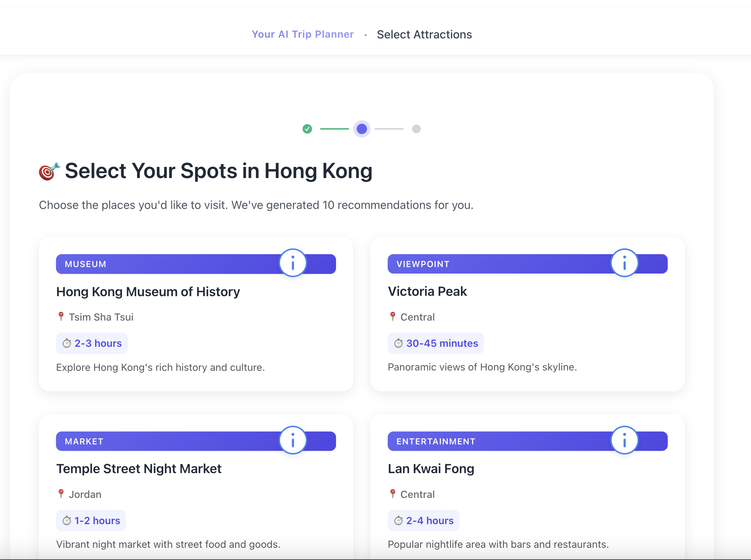Click the green completed step checkmark

coord(307,129)
